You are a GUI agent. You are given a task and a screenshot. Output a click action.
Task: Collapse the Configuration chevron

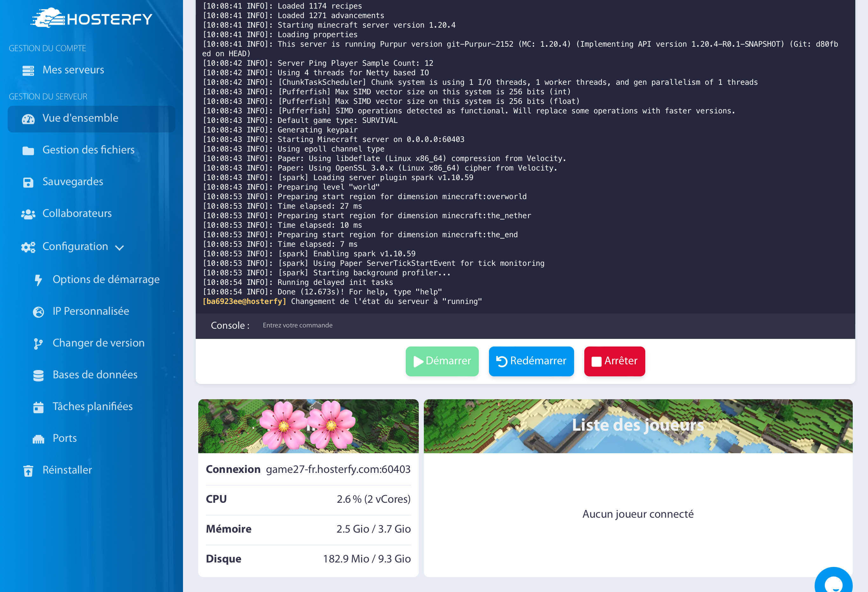pyautogui.click(x=119, y=247)
